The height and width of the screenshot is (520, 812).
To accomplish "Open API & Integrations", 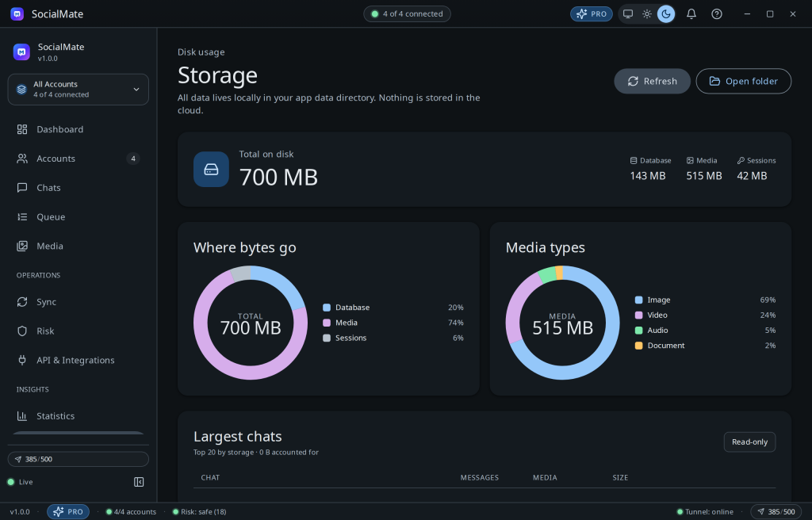I will tap(79, 360).
